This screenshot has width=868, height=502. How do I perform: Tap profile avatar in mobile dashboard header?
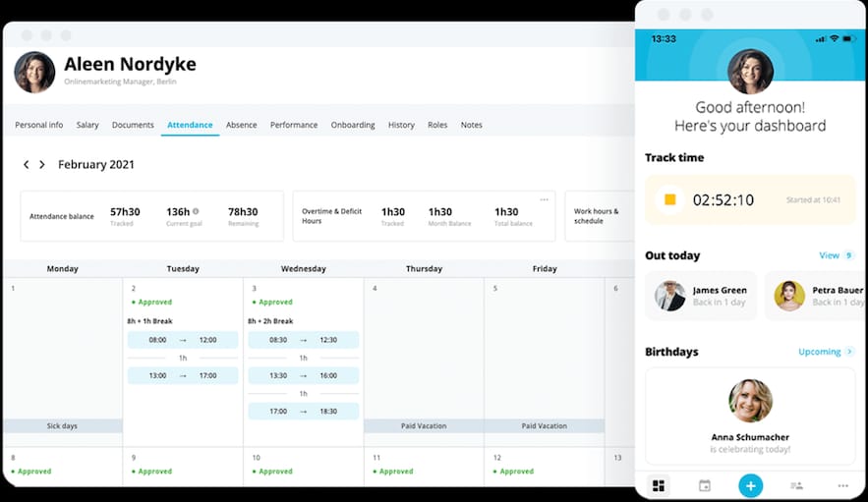(750, 72)
